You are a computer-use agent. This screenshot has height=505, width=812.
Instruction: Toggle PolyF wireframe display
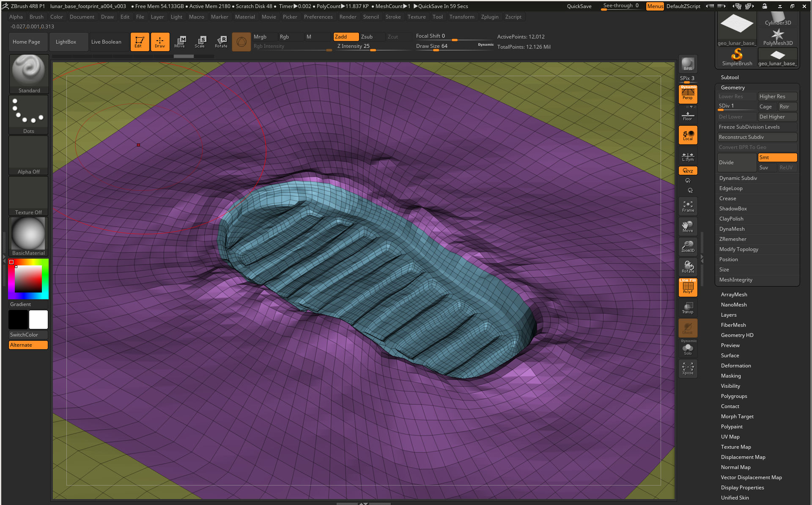(688, 287)
